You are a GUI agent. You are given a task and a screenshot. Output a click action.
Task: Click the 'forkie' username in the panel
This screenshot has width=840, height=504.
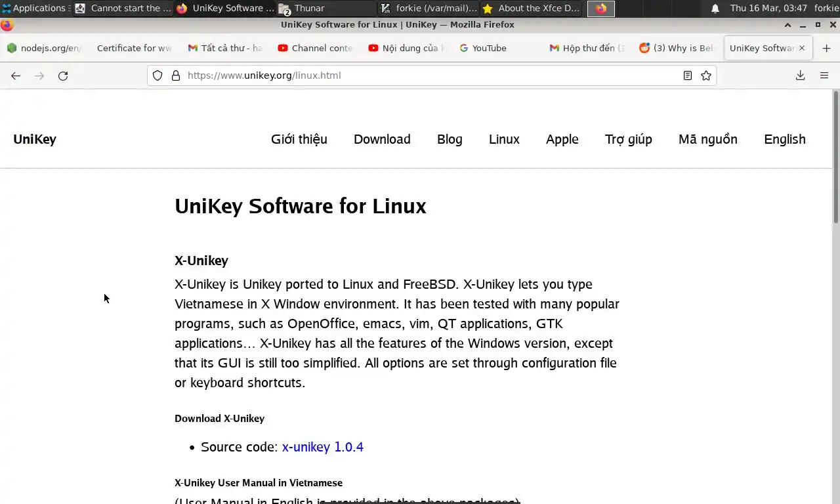click(826, 8)
